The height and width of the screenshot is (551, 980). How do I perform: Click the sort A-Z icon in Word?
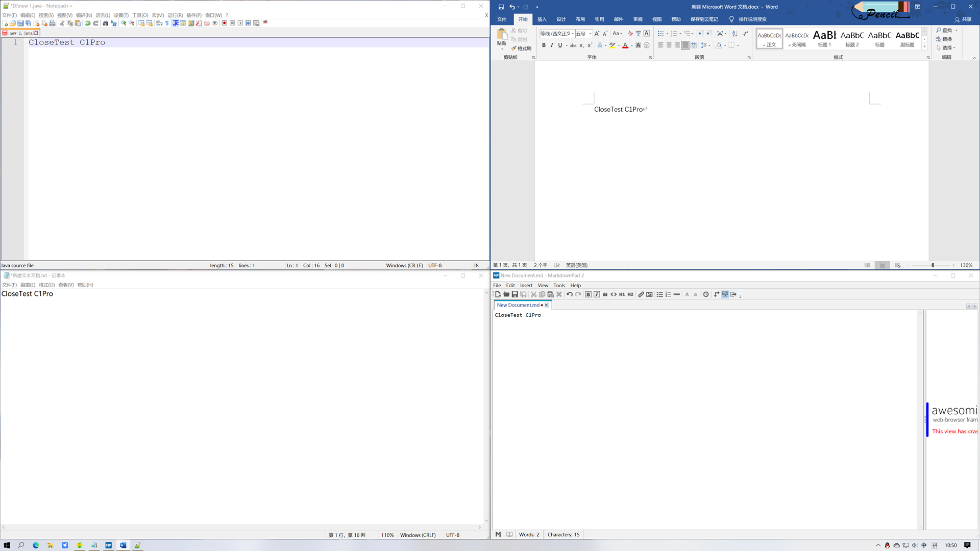coord(734,34)
